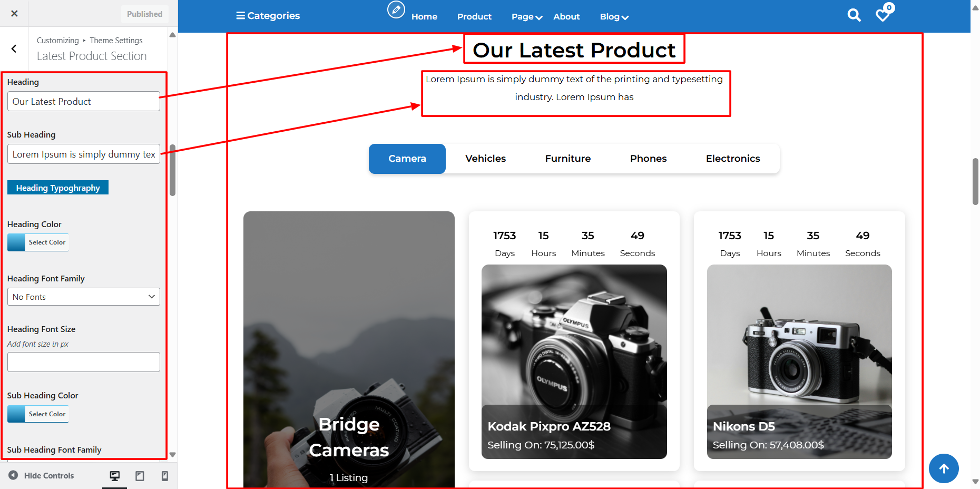Open the Heading Font Family dropdown

84,297
